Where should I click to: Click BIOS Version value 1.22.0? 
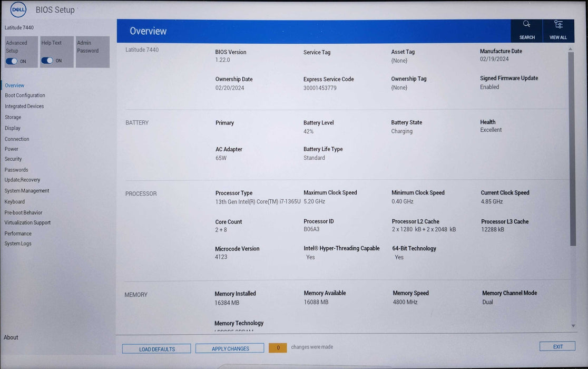click(223, 60)
